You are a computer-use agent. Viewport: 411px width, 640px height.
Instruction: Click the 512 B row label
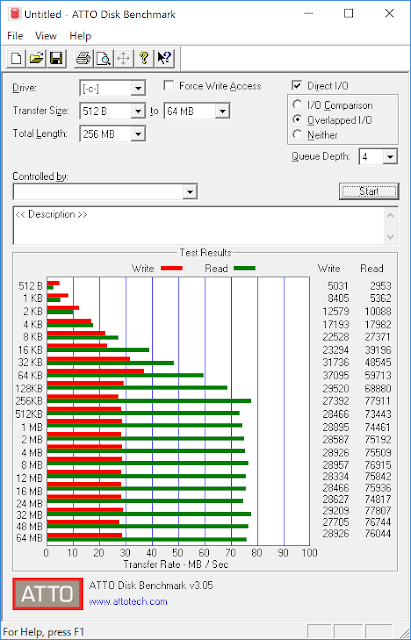pos(30,286)
